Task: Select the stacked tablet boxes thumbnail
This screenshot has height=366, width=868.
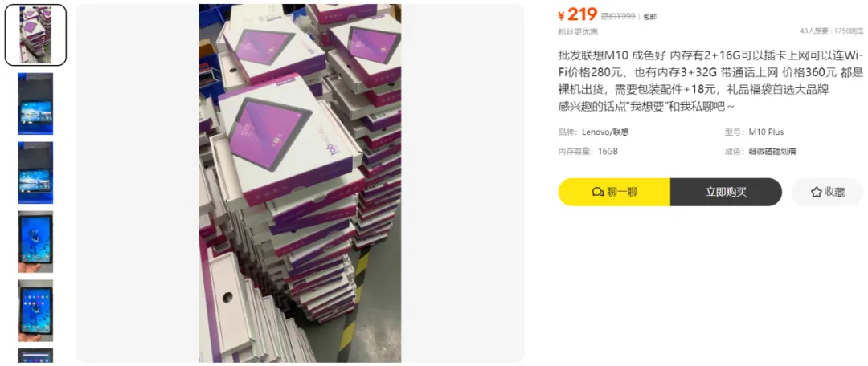Action: 35,35
